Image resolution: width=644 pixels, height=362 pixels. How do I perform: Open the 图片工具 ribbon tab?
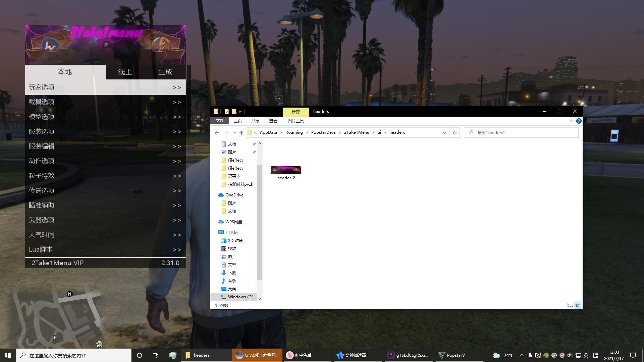click(296, 121)
